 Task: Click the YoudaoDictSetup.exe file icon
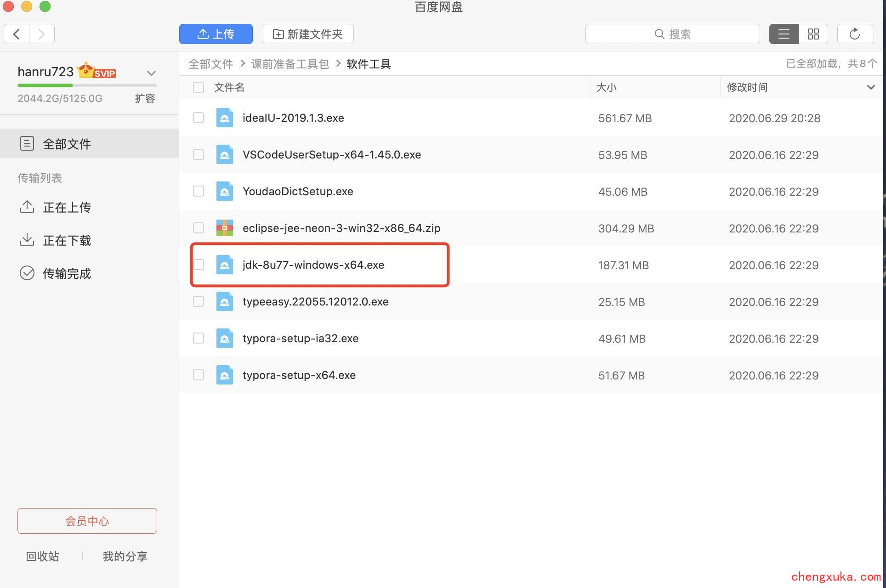tap(225, 191)
